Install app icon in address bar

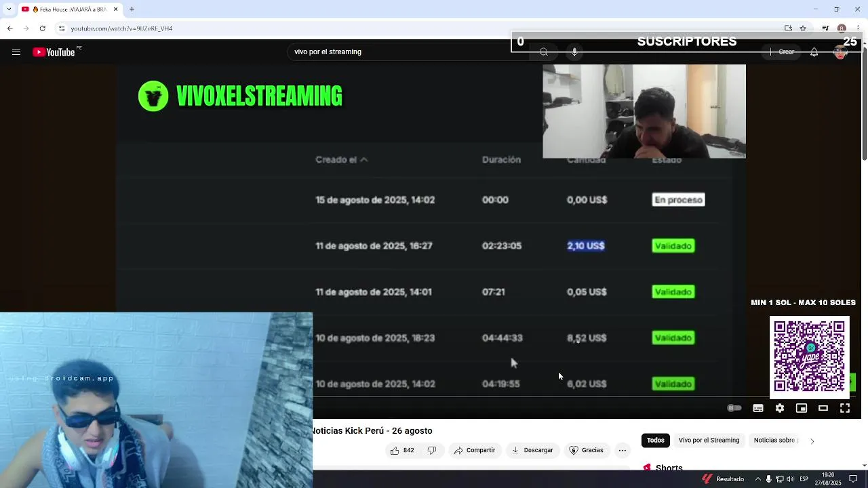click(x=788, y=28)
